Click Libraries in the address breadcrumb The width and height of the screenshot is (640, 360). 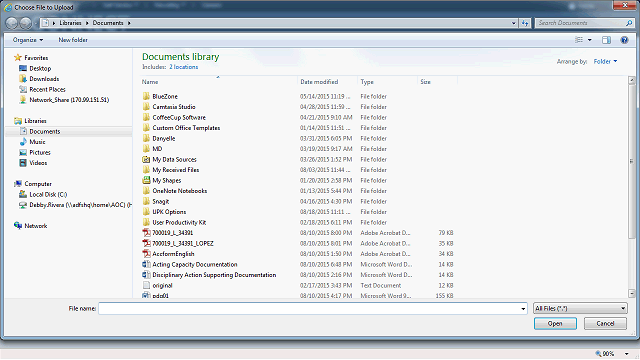click(x=70, y=23)
